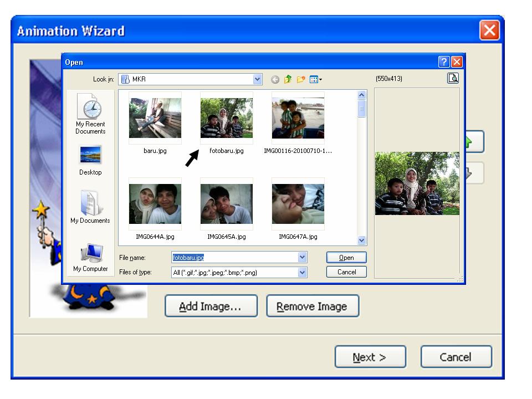532x399 pixels.
Task: Expand the Look in MKR dropdown
Action: click(x=258, y=79)
